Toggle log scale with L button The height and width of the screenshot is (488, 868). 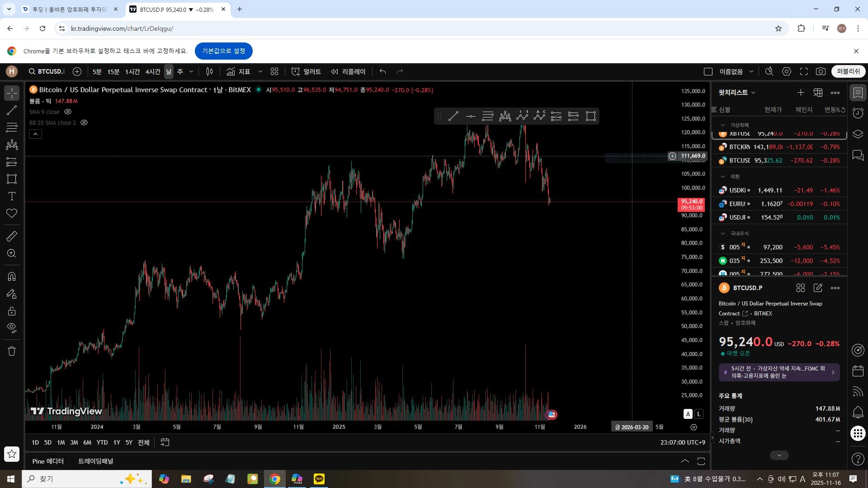point(699,414)
